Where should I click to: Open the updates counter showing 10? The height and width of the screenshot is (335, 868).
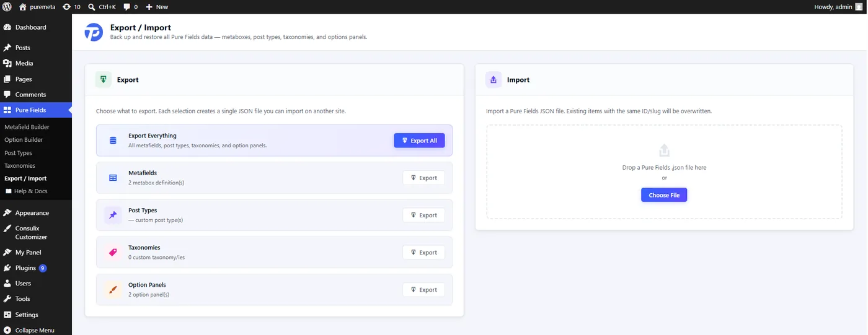coord(71,7)
